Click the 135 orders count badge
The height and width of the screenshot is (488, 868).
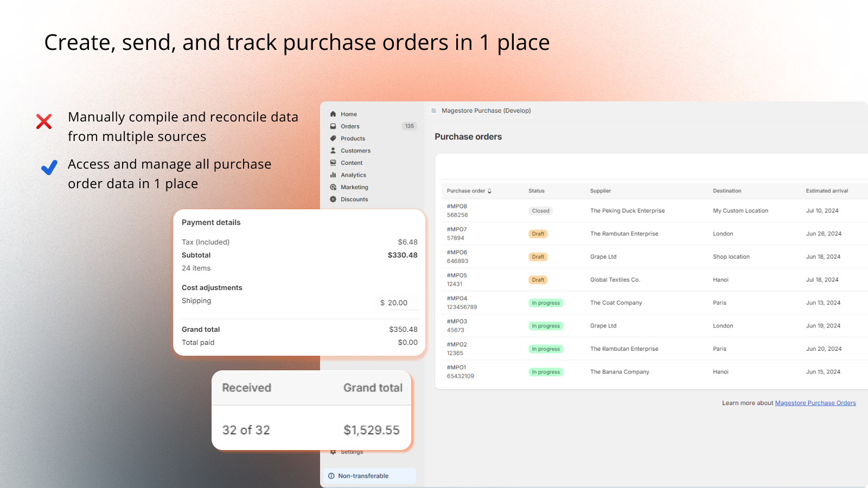click(409, 126)
